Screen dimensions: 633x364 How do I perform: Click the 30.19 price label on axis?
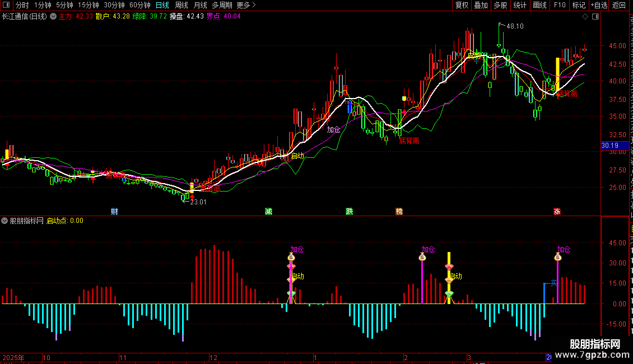coord(609,146)
